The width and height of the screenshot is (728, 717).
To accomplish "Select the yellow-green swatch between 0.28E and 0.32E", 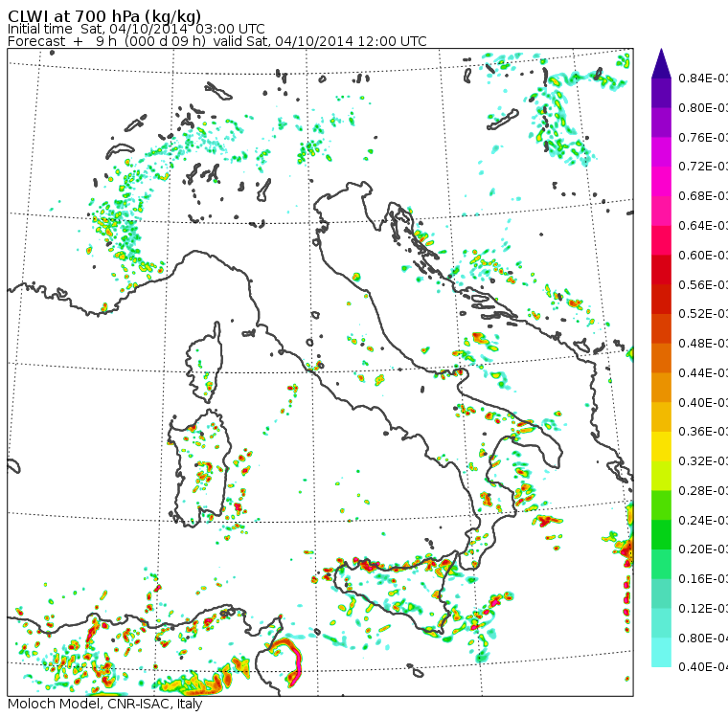I will pos(661,476).
